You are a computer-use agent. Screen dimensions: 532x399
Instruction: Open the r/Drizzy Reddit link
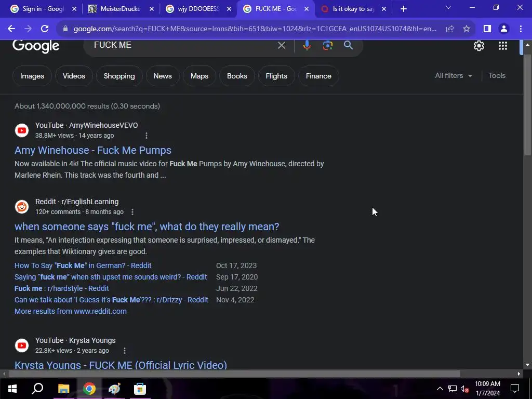(111, 300)
